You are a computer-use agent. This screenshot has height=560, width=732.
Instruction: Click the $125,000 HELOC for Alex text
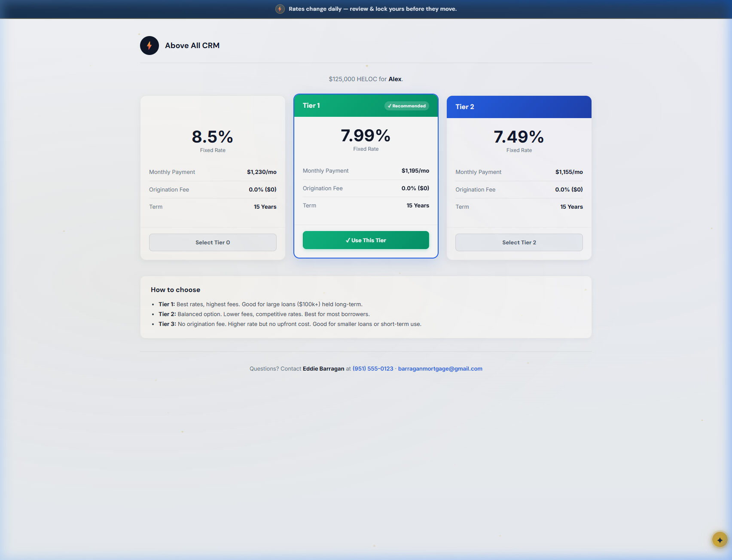tap(366, 79)
